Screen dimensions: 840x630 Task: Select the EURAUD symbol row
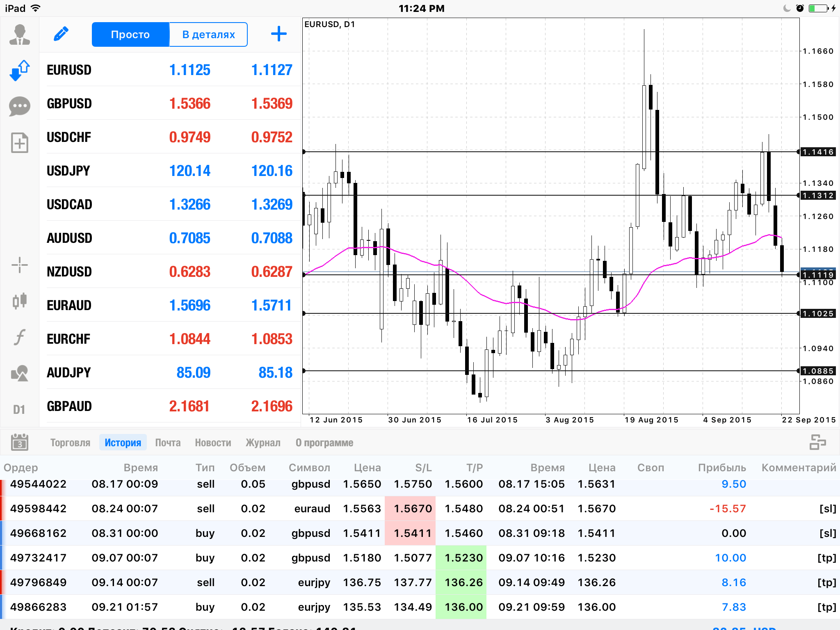pyautogui.click(x=170, y=305)
